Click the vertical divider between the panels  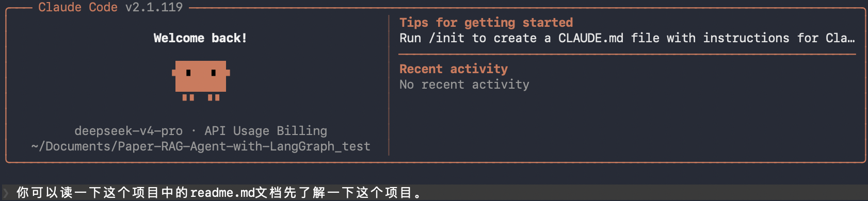(389, 85)
